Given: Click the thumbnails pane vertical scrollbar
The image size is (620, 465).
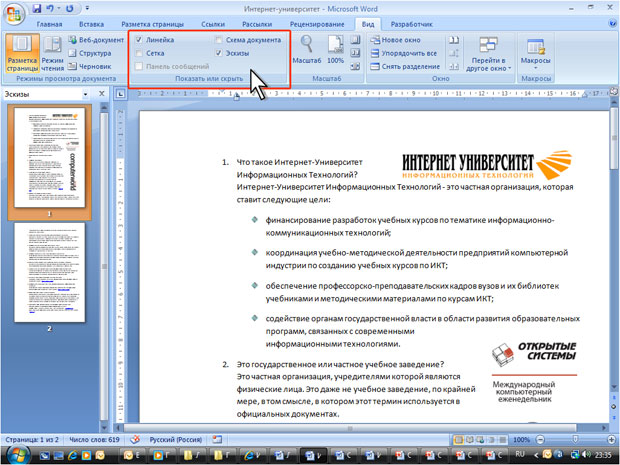Looking at the screenshot, I should coord(104,267).
